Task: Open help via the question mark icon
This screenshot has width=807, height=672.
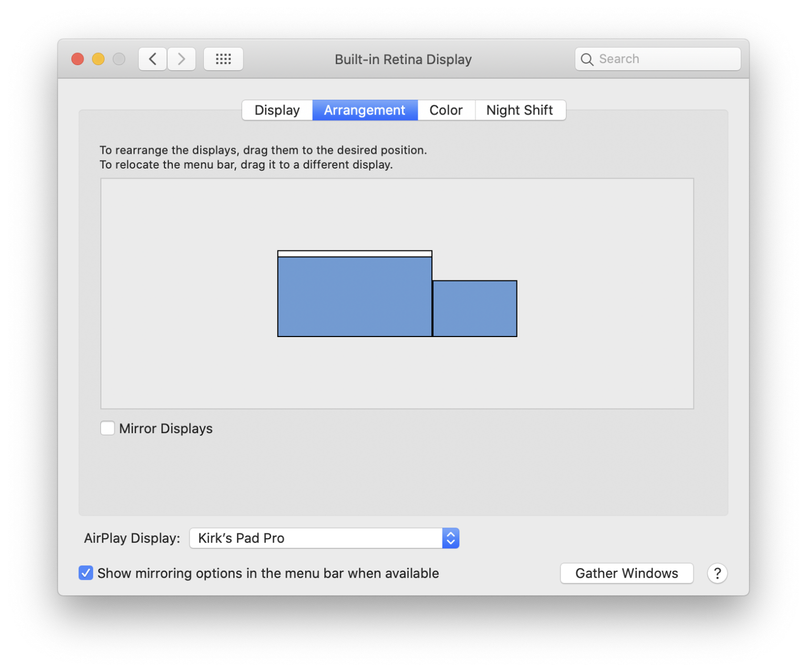Action: [x=717, y=573]
